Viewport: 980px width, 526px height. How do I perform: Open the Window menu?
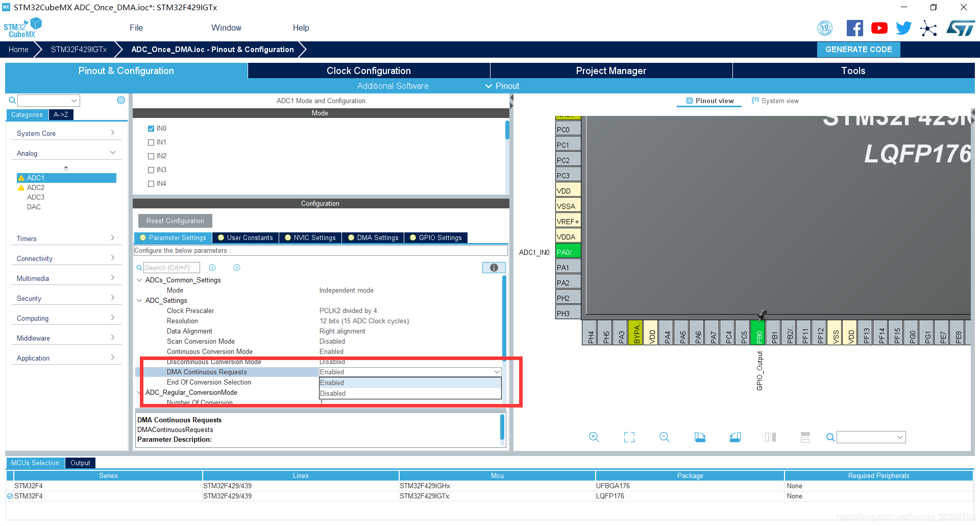pyautogui.click(x=226, y=28)
